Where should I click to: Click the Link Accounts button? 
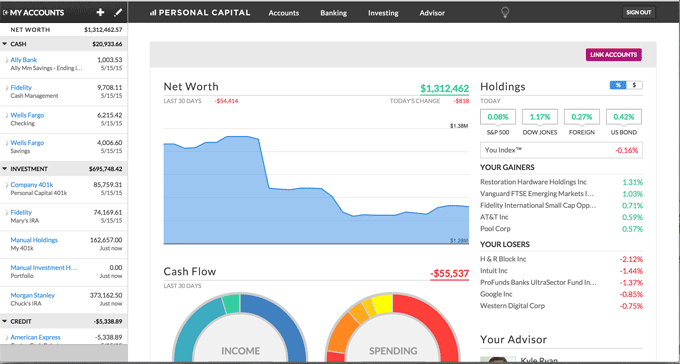point(614,55)
